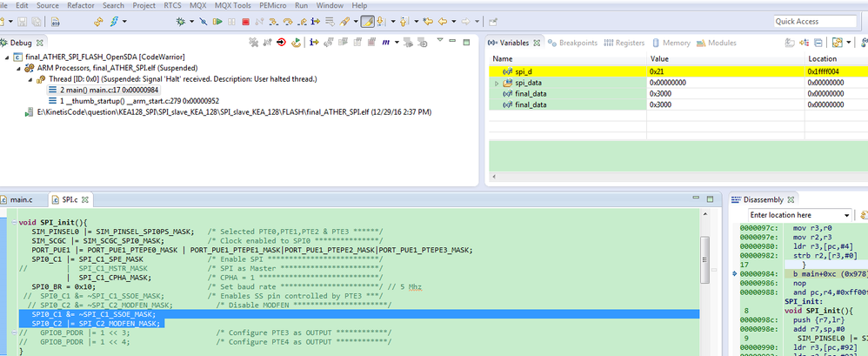Click the Step Over icon
This screenshot has height=356, width=868.
click(x=288, y=22)
